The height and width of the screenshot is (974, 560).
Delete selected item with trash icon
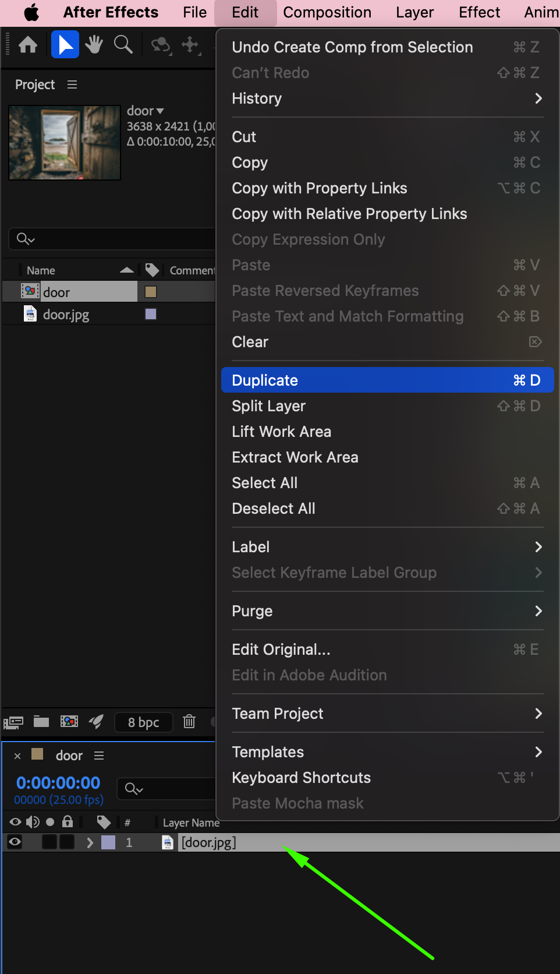(189, 722)
